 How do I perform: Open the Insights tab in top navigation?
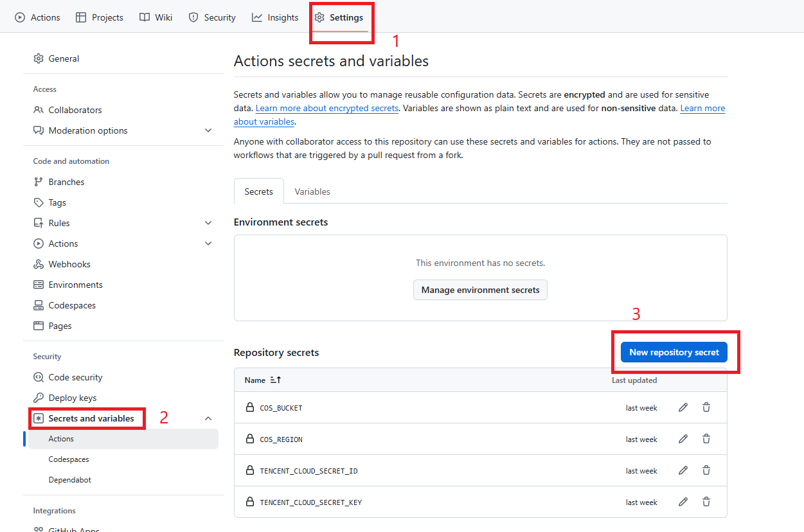point(276,17)
